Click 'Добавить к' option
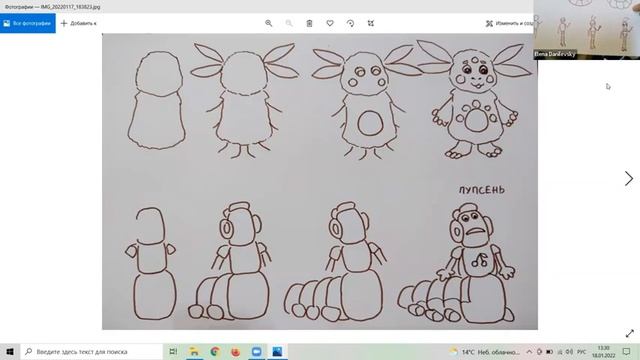The height and width of the screenshot is (360, 640). (x=79, y=23)
